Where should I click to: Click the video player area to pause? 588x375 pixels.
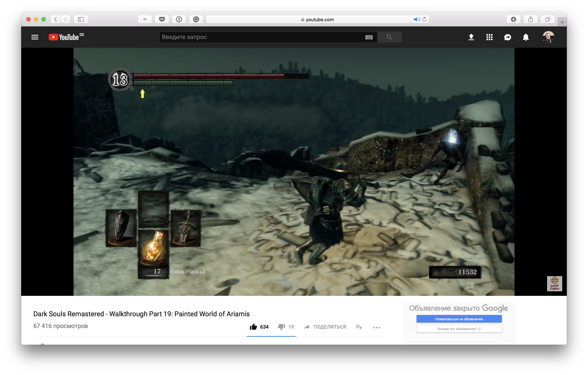tap(294, 172)
